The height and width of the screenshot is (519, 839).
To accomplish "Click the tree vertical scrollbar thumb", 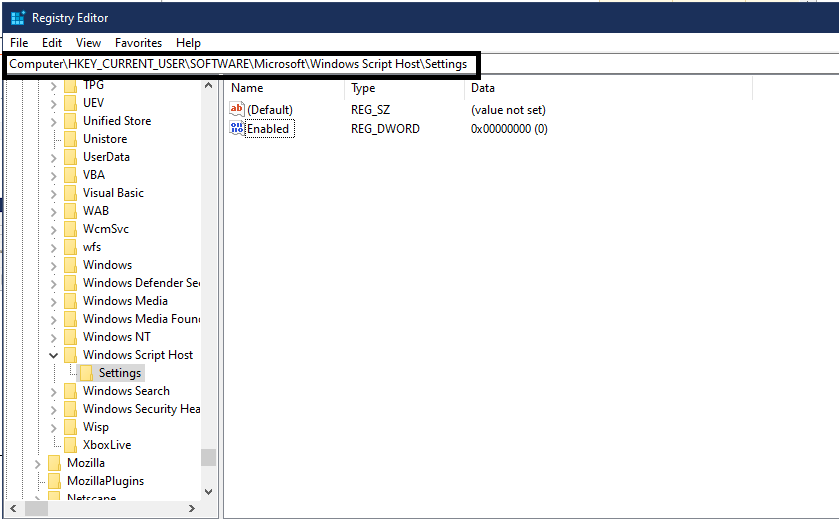I will (209, 457).
